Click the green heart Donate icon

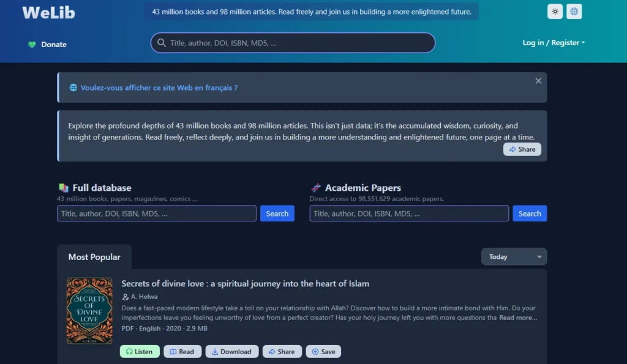click(x=31, y=44)
